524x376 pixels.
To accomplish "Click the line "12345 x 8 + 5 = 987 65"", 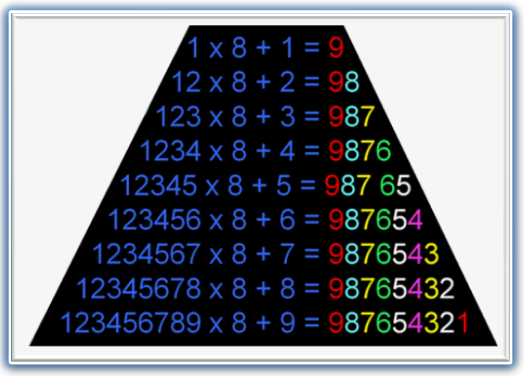I will [x=266, y=185].
